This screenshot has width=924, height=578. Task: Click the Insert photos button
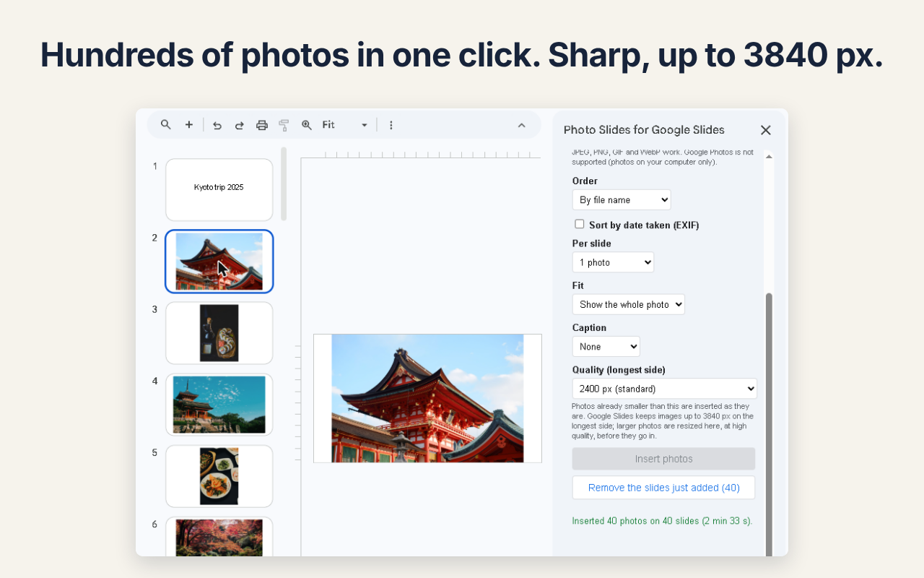tap(663, 459)
